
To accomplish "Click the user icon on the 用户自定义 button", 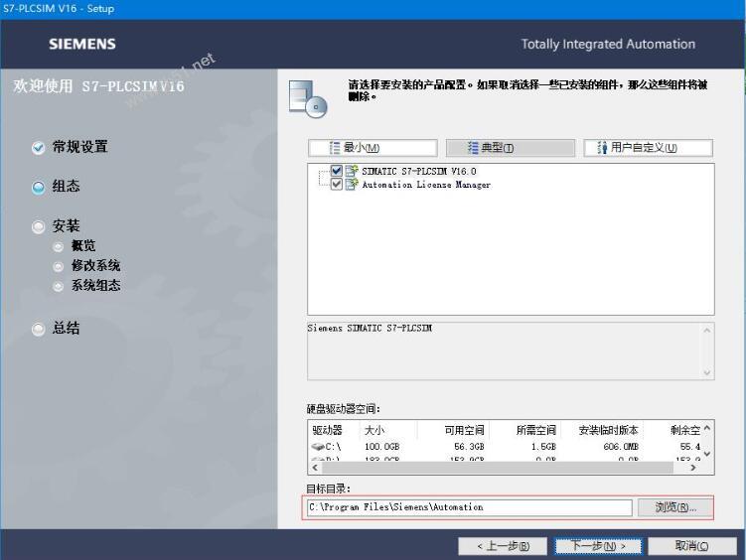I will (602, 148).
